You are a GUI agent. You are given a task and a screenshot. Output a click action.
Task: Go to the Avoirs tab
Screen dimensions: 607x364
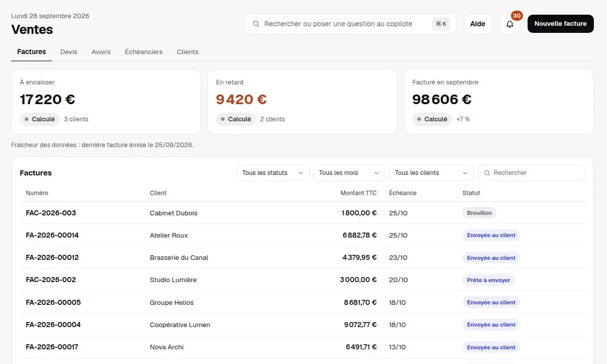pyautogui.click(x=101, y=52)
